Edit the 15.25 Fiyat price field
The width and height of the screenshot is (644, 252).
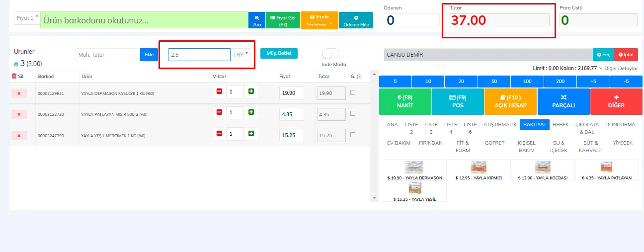click(x=292, y=135)
